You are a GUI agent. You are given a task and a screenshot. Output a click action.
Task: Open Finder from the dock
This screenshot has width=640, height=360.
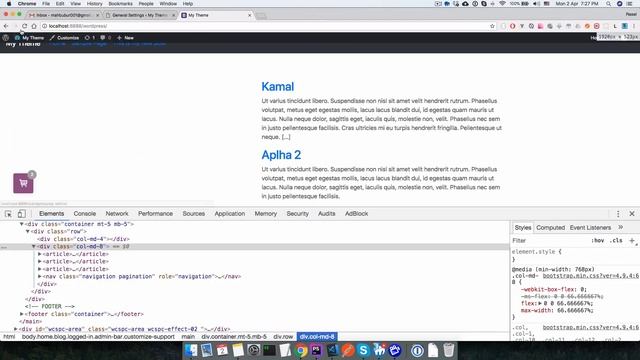click(x=191, y=350)
